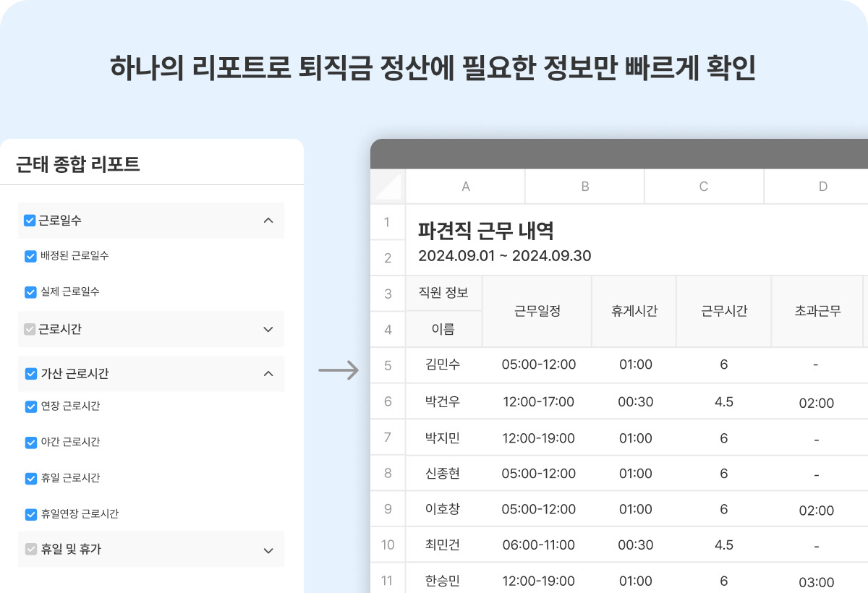Uncheck 실제 근로일수 checkbox

click(x=30, y=292)
